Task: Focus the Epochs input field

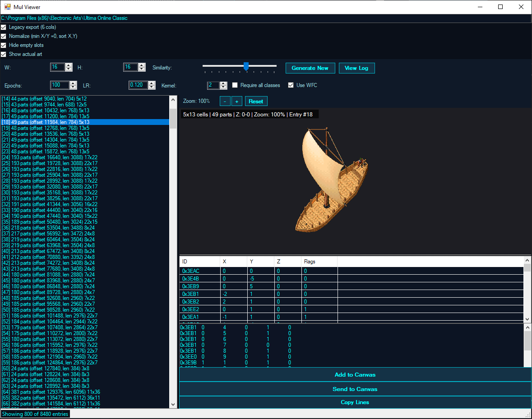Action: pyautogui.click(x=60, y=85)
